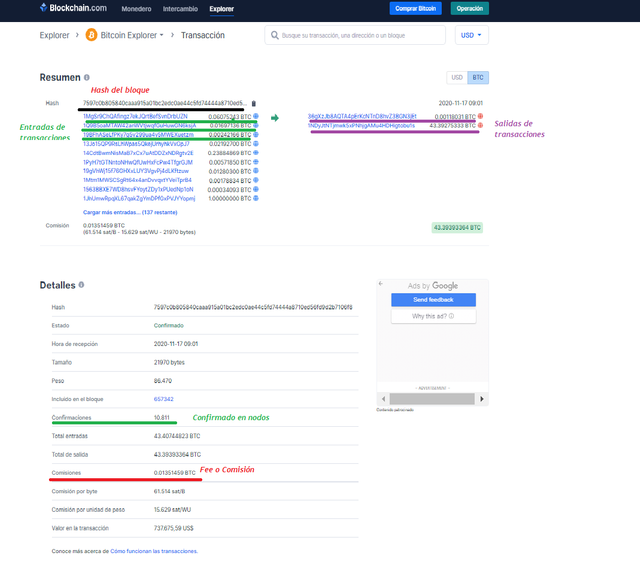Switch summary amounts to USD
640x575 pixels.
point(457,78)
